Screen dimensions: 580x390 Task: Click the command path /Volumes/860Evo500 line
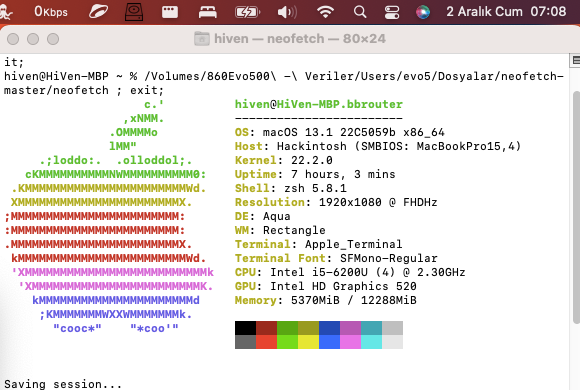[283, 76]
